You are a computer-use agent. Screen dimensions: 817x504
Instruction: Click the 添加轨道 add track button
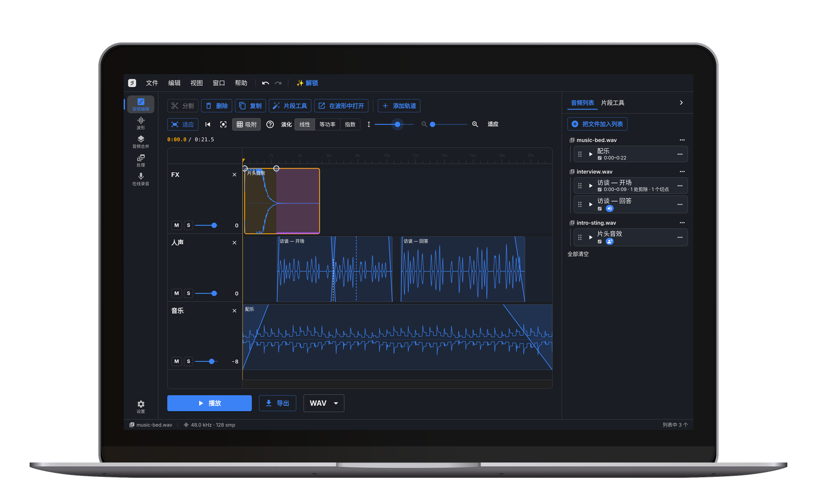click(399, 106)
